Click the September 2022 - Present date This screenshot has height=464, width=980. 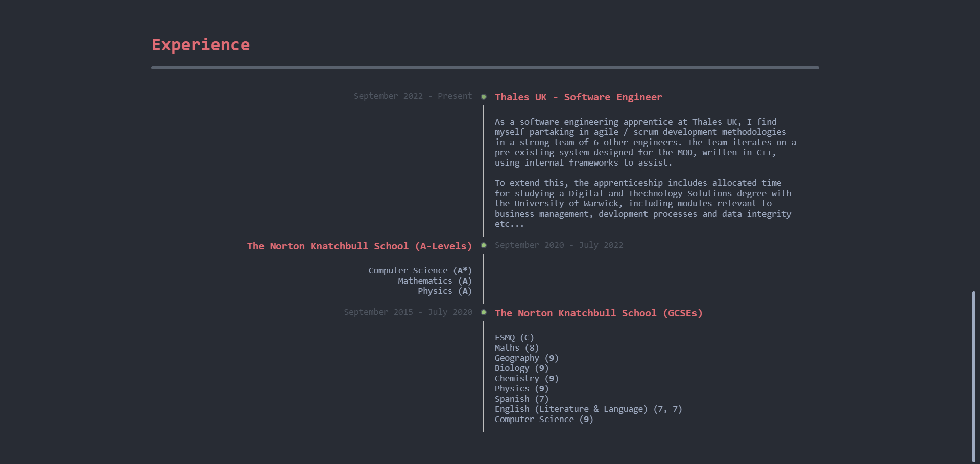pos(413,96)
